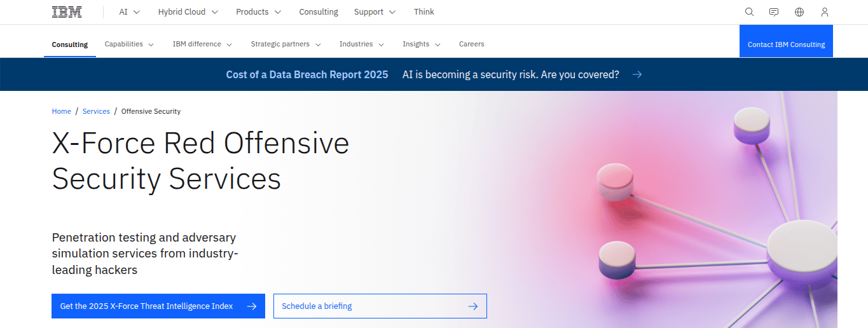Viewport: 868px width, 328px height.
Task: Open the user profile icon
Action: (825, 12)
